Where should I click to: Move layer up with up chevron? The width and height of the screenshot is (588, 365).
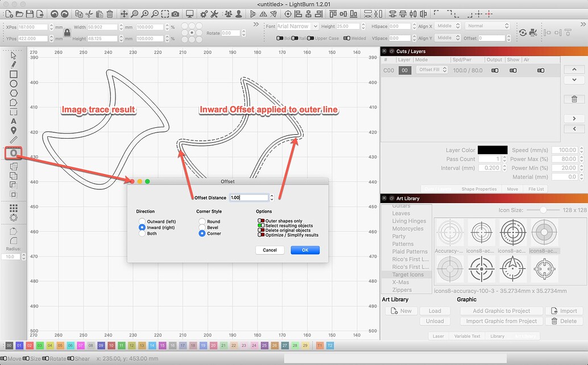pos(574,70)
